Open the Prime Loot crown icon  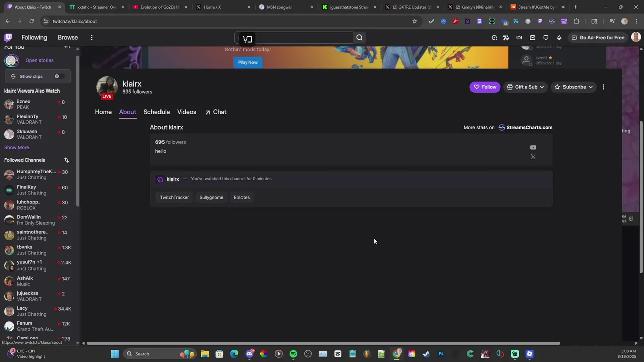(519, 38)
